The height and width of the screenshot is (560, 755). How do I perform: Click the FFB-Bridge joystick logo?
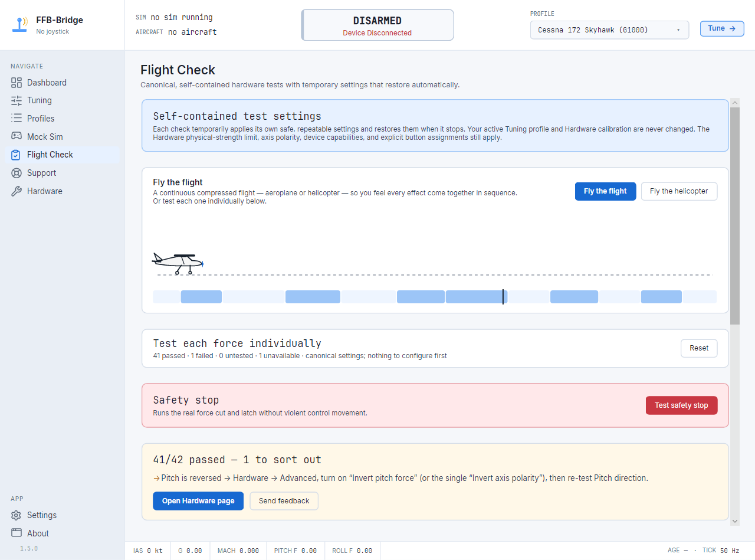click(21, 25)
